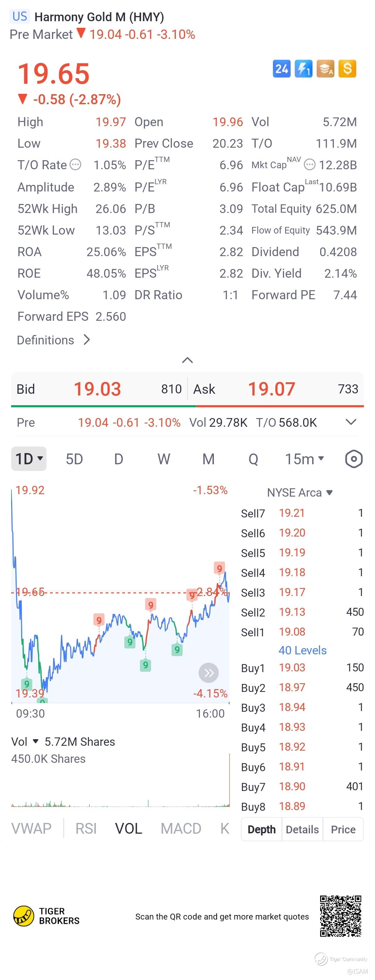This screenshot has width=375, height=980.
Task: Select the MACD indicator tab
Action: 181,828
